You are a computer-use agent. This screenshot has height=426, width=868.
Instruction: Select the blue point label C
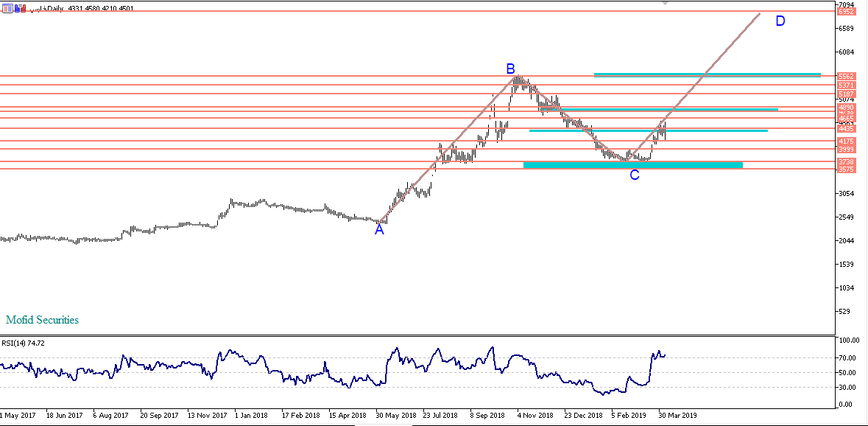tap(634, 175)
